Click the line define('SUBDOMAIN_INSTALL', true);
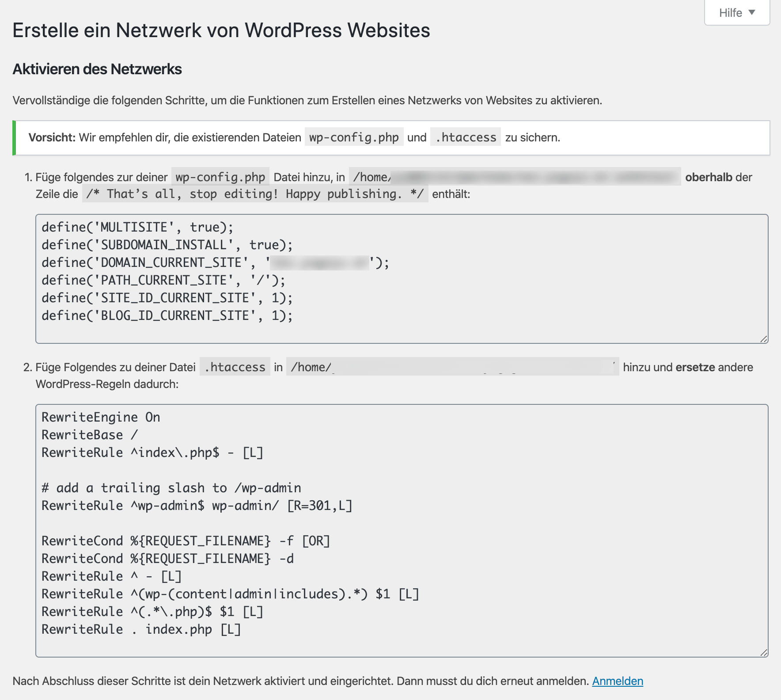The image size is (781, 700). click(167, 245)
